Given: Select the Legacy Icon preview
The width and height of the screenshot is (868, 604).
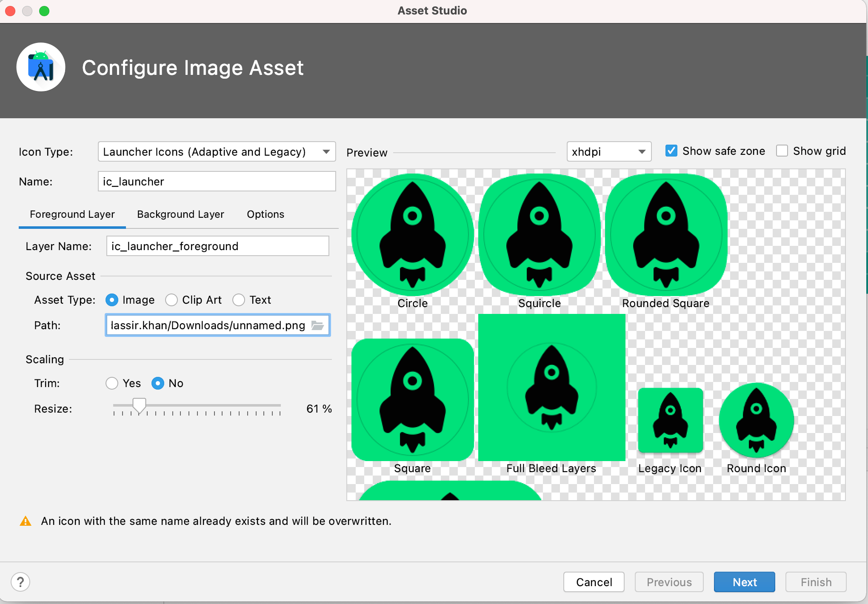Looking at the screenshot, I should [670, 420].
